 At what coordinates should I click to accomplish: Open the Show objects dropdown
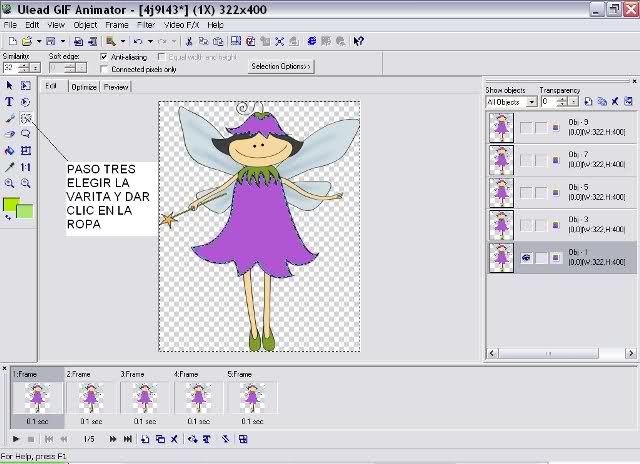click(x=533, y=101)
